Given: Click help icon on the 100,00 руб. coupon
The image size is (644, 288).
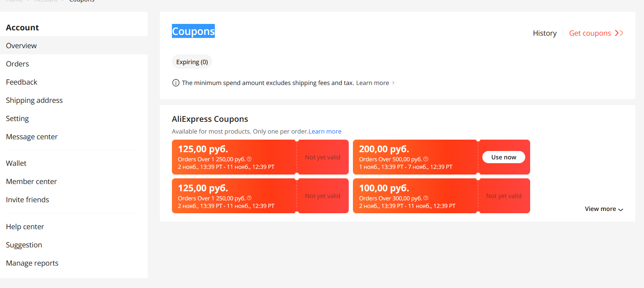Looking at the screenshot, I should coord(426,198).
